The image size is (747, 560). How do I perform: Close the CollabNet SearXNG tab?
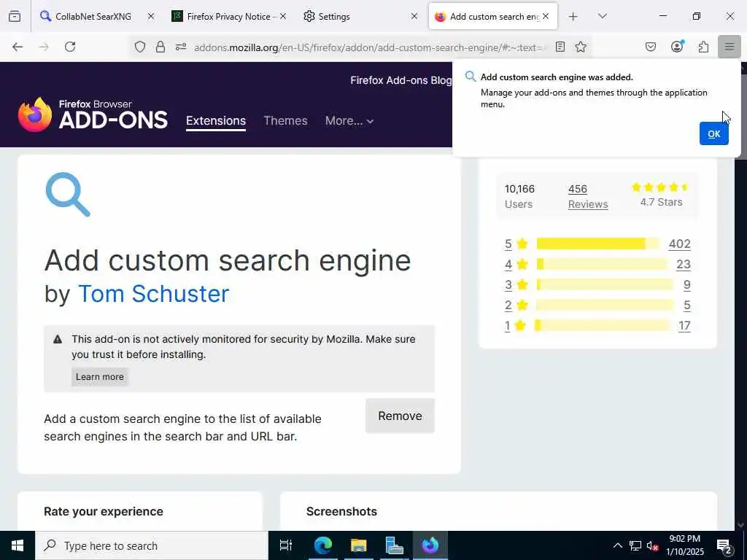point(151,16)
